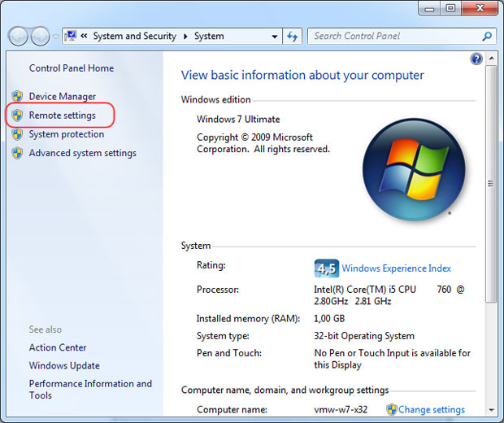Click shield icon beside System protection
This screenshot has width=504, height=423.
(x=17, y=134)
